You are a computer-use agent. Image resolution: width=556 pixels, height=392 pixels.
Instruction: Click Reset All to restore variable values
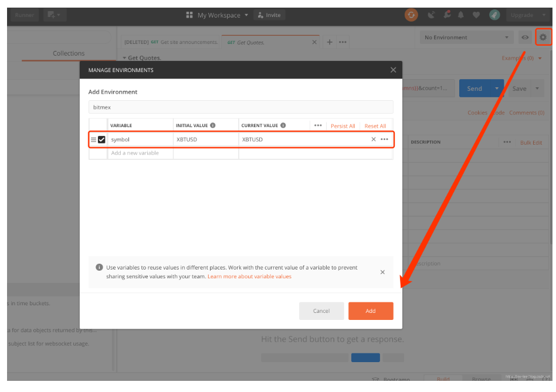[x=375, y=125]
